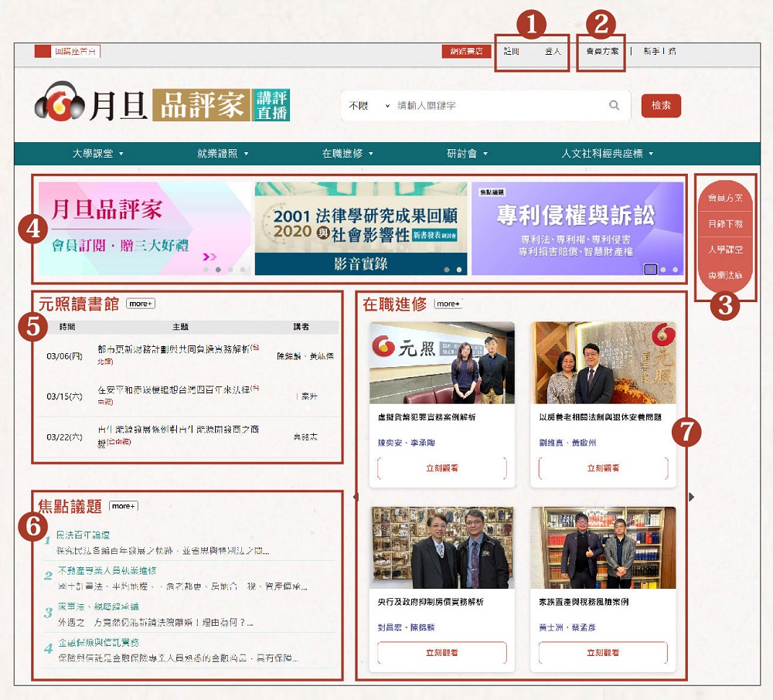Open focus topic 4 金融保險與信託實務

(98, 642)
